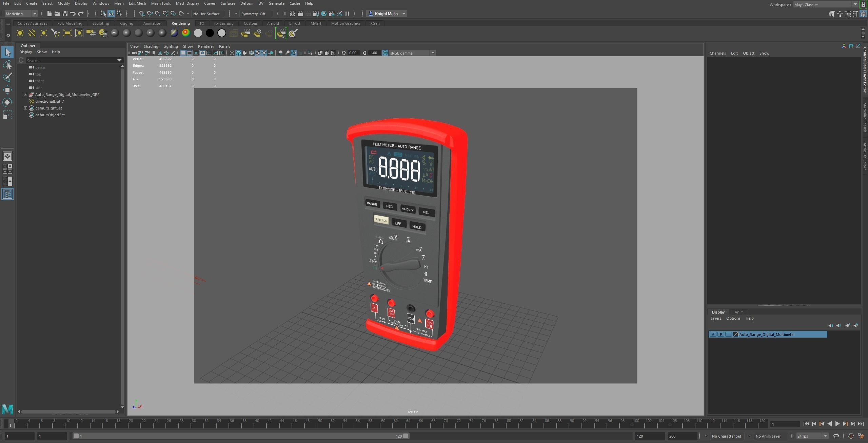Create a spot light from the shelf
This screenshot has height=443, width=868.
(x=56, y=33)
